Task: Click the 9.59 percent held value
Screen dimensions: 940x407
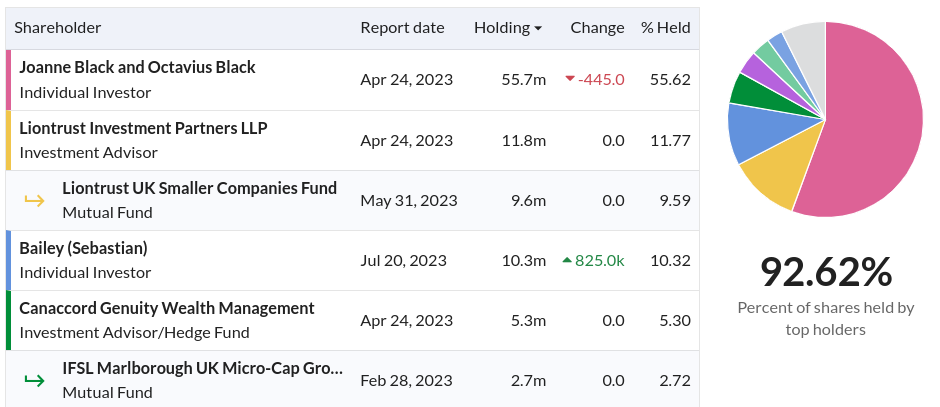Action: pos(675,200)
